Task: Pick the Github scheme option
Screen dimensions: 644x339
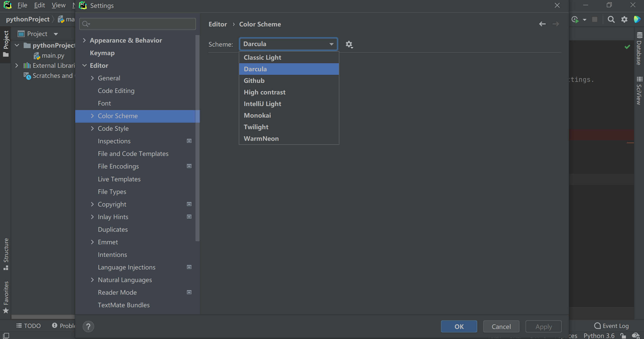Action: click(254, 81)
